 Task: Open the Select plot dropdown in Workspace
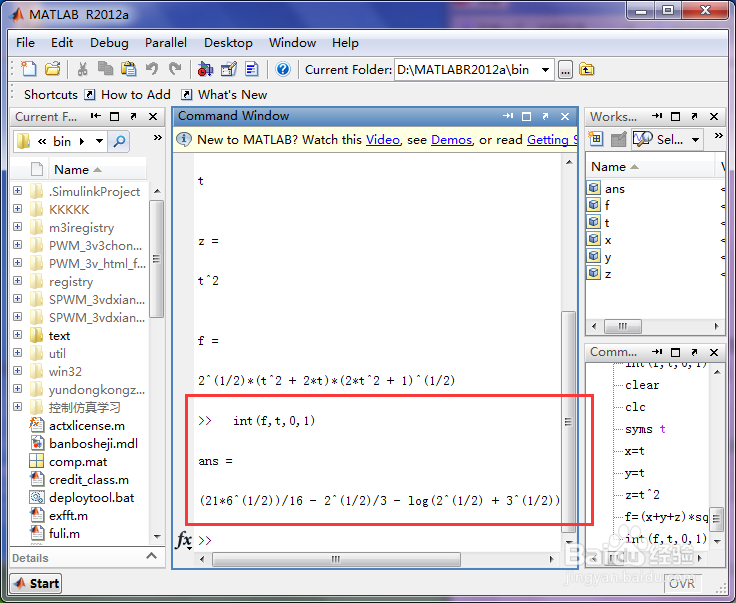pyautogui.click(x=695, y=139)
